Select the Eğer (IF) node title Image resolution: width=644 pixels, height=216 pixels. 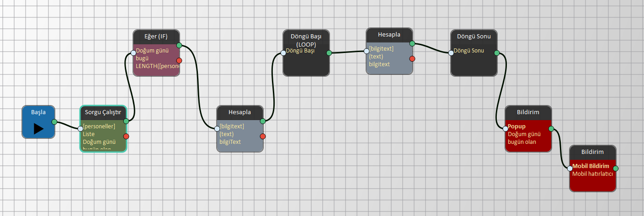[156, 36]
